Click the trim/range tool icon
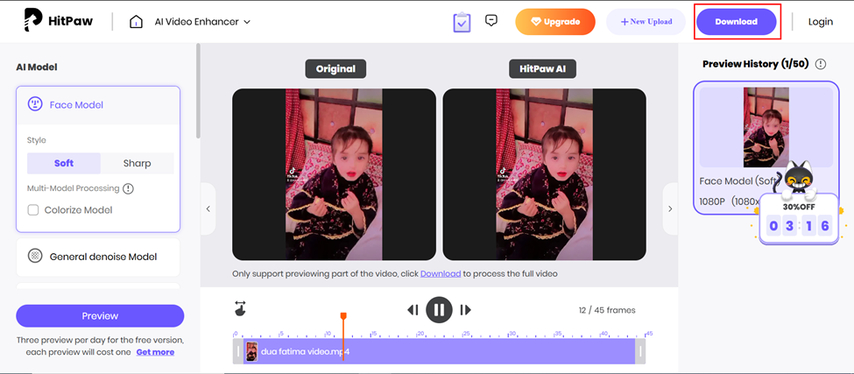Screen dimensions: 854x374 [x=240, y=308]
